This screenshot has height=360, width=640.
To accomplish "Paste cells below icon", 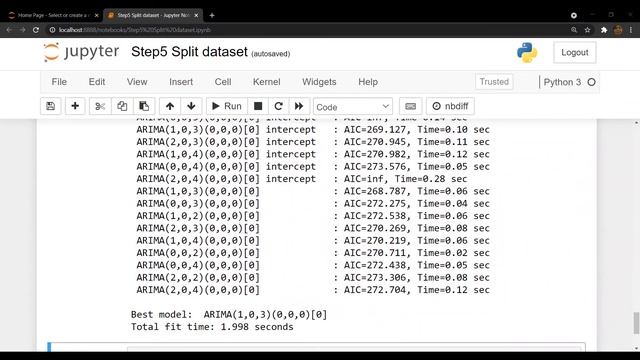I will click(x=144, y=106).
